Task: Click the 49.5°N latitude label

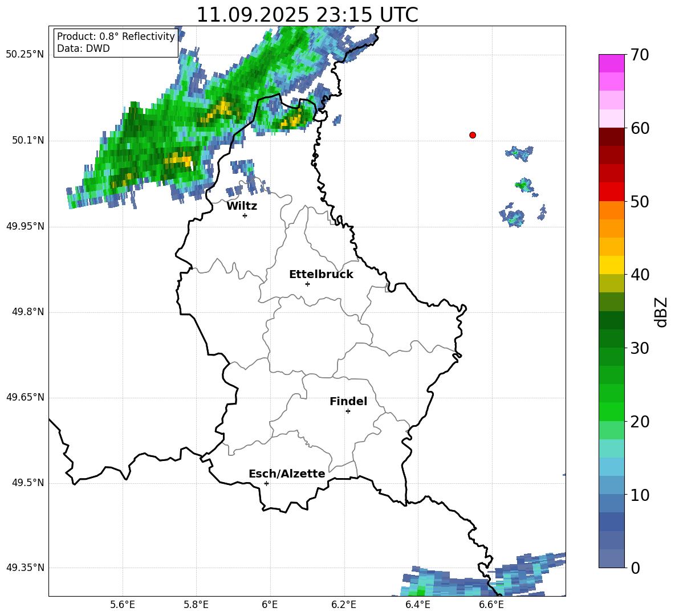Action: tap(28, 483)
